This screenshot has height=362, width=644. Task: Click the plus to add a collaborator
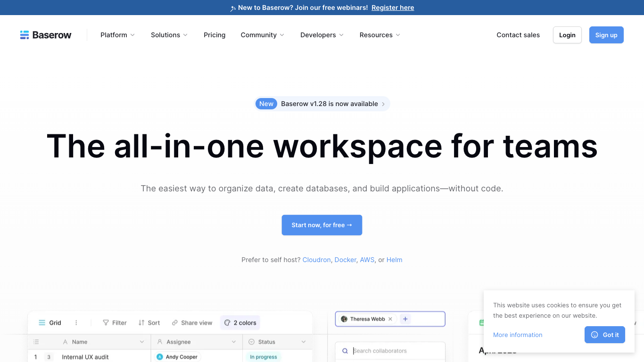coord(405,319)
